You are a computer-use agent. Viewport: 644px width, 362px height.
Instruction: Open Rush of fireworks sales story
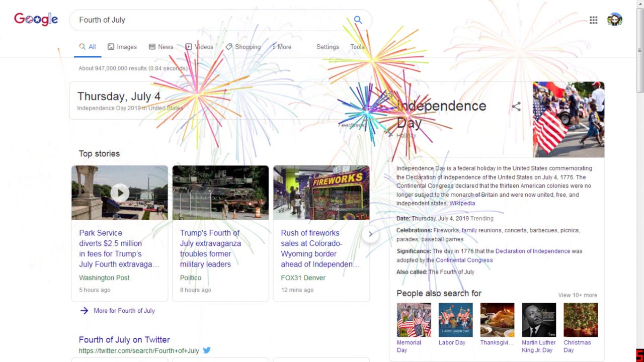coord(320,248)
